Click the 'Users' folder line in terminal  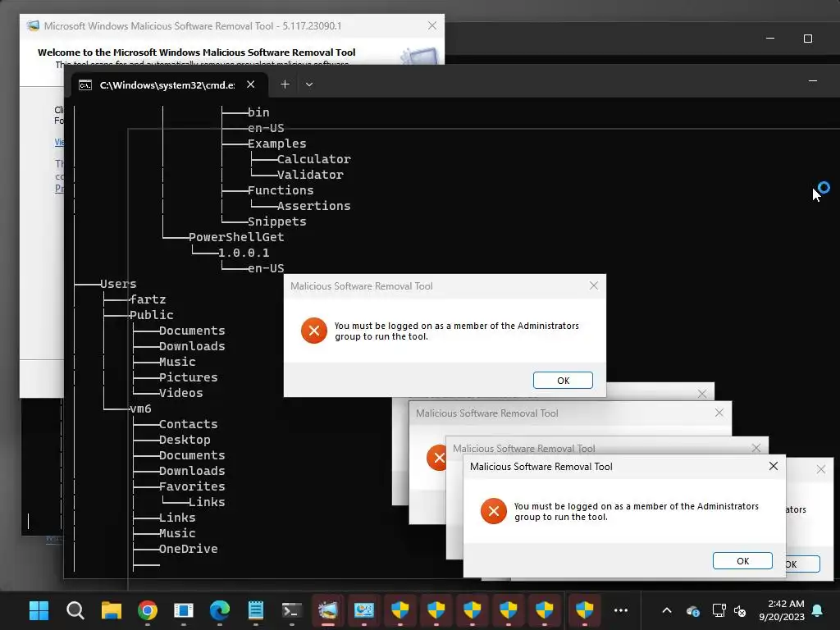[118, 284]
